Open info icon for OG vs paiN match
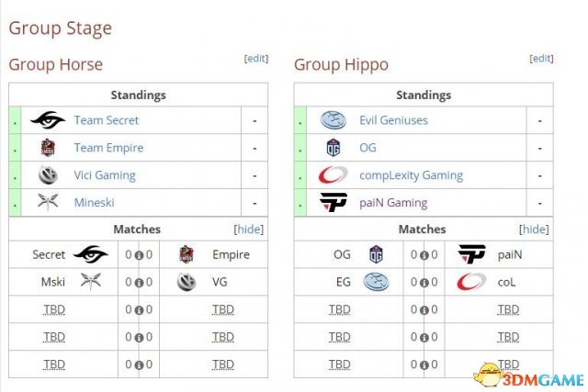This screenshot has height=392, width=588. pos(424,255)
